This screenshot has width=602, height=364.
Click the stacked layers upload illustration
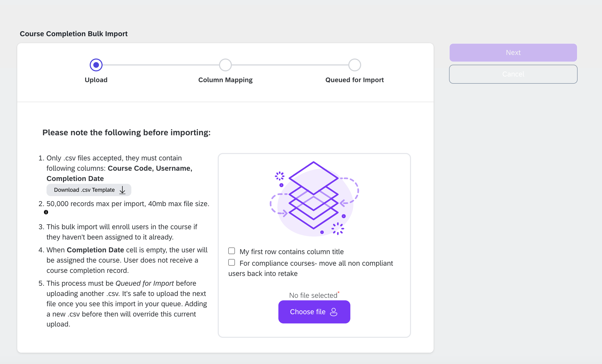(314, 198)
